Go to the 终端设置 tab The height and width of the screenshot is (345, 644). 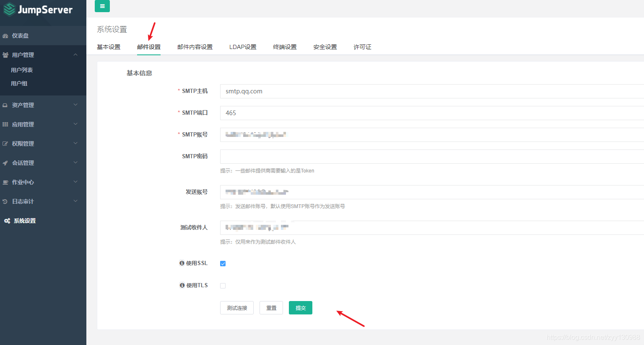tap(285, 47)
